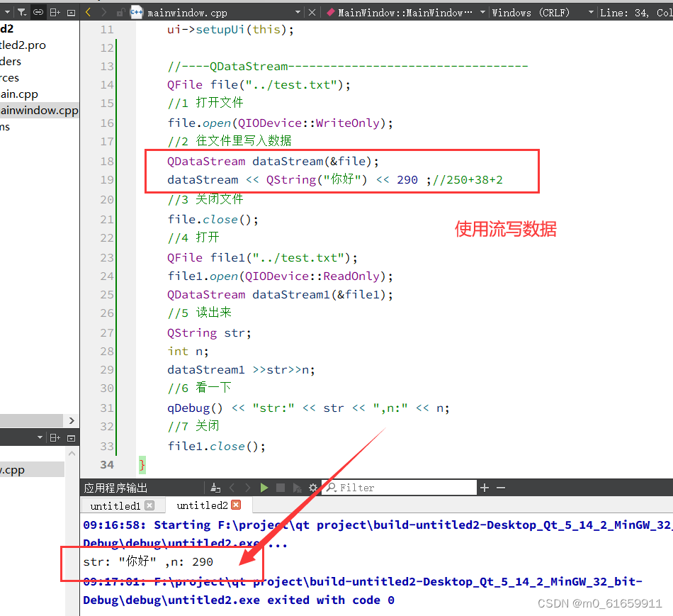Click the Go Back navigation arrow in editor toolbar
Image resolution: width=673 pixels, height=616 pixels.
[x=88, y=12]
